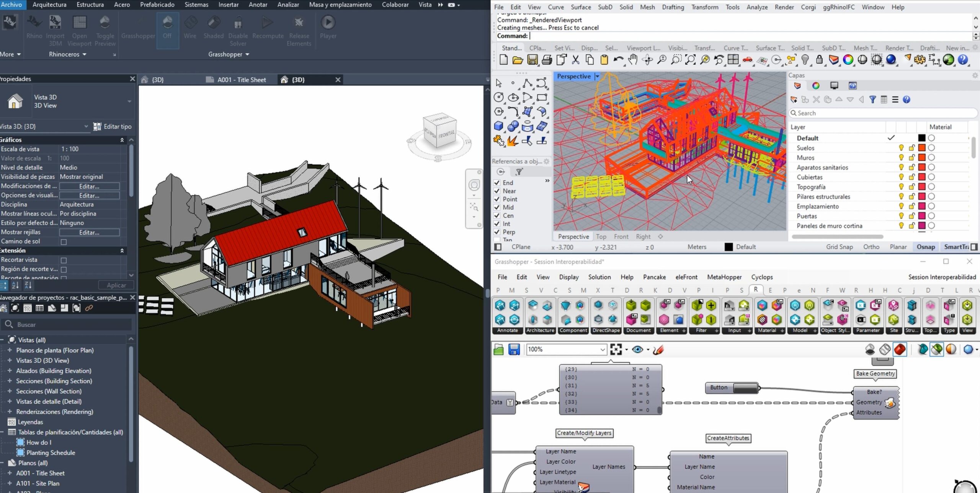This screenshot has width=980, height=493.
Task: Toggle the Mid object snap checkbox
Action: pyautogui.click(x=497, y=207)
